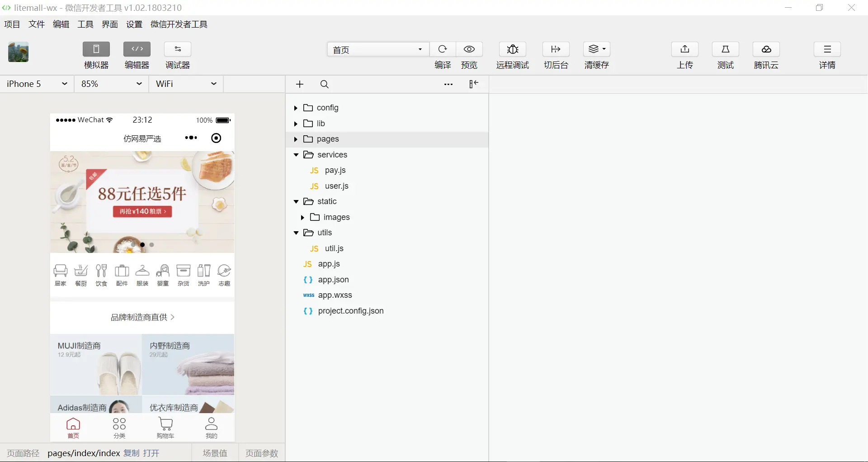Screen dimensions: 868x462
Task: Click the plus icon to add file
Action: tap(300, 84)
